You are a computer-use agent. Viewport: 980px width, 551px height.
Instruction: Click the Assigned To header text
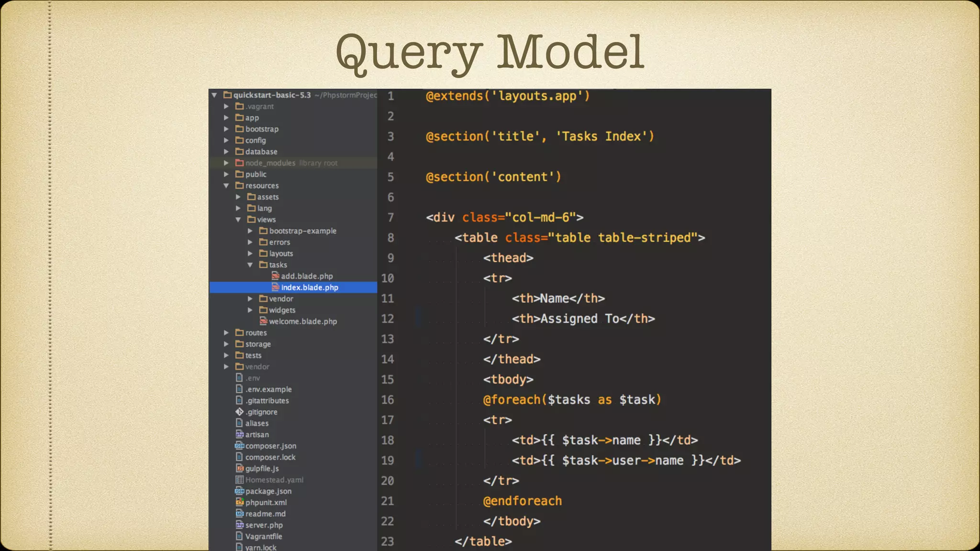579,319
